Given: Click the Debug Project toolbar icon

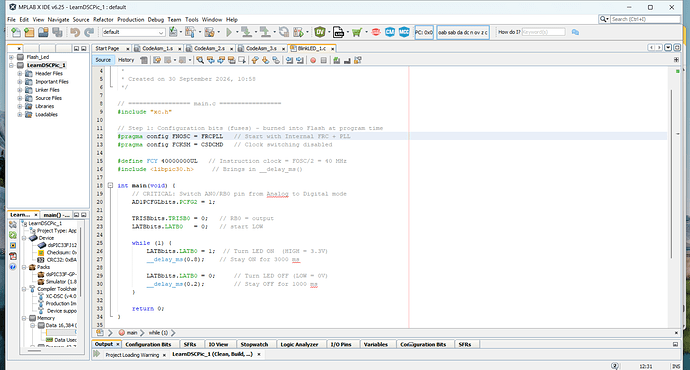Looking at the screenshot, I should coord(298,32).
